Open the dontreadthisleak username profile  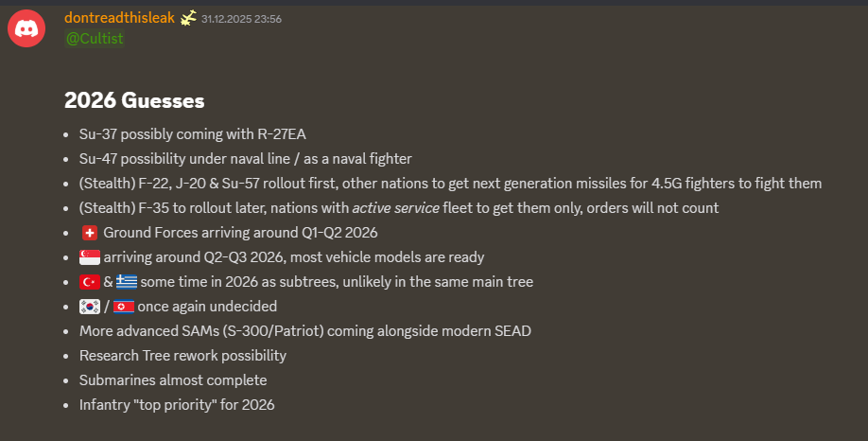click(119, 18)
